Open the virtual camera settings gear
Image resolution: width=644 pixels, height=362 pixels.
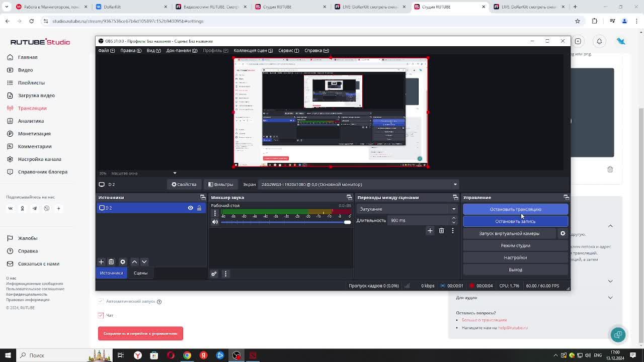[x=562, y=233]
